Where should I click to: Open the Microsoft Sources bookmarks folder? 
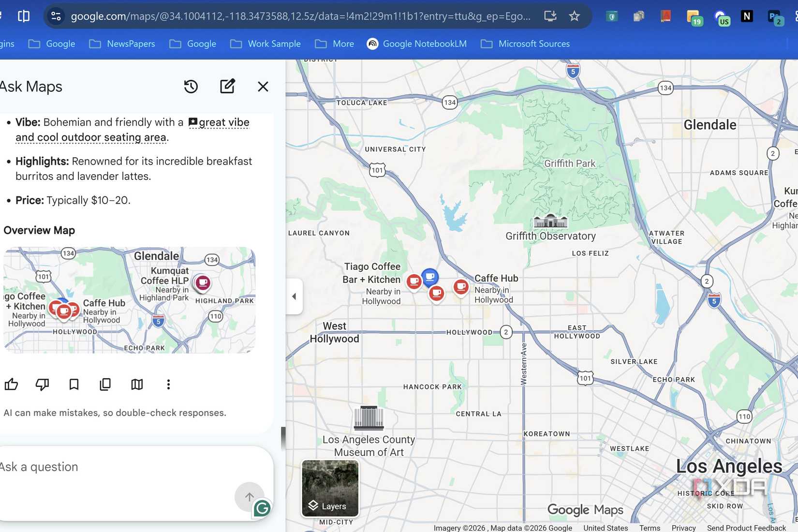point(525,44)
